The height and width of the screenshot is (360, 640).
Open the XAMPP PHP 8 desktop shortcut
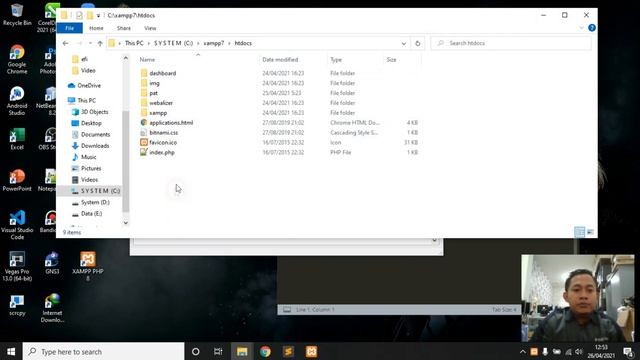click(x=88, y=266)
